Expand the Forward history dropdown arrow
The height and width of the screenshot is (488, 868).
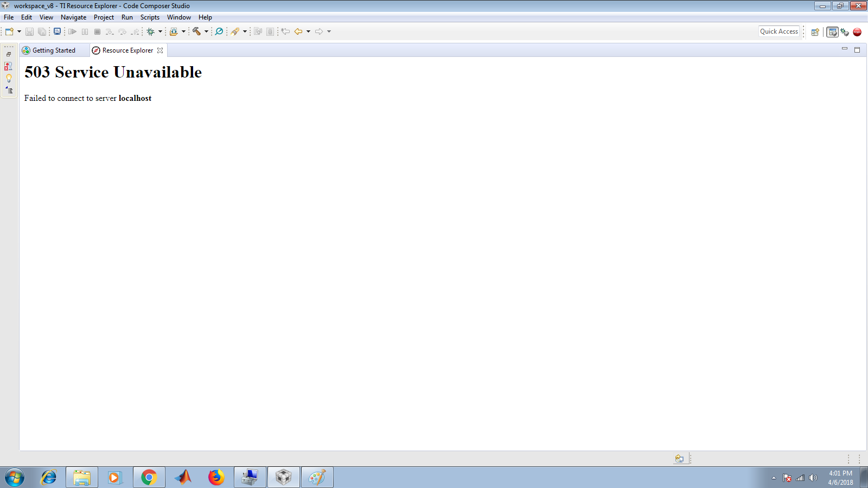[x=329, y=31]
